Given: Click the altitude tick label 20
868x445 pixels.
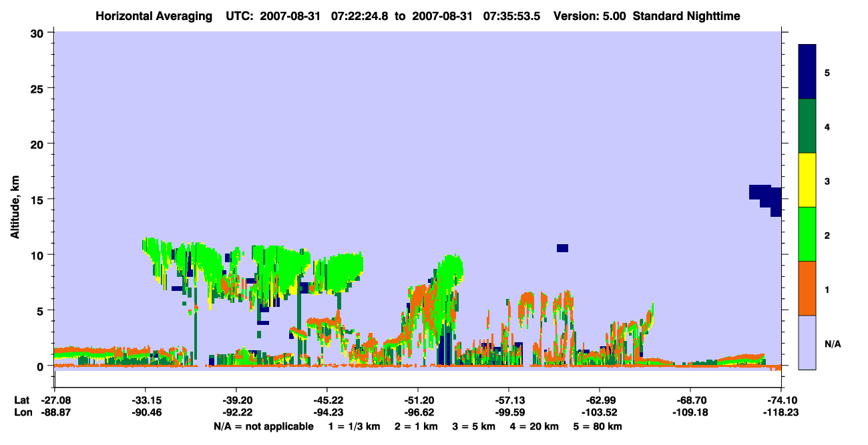Looking at the screenshot, I should [x=39, y=143].
